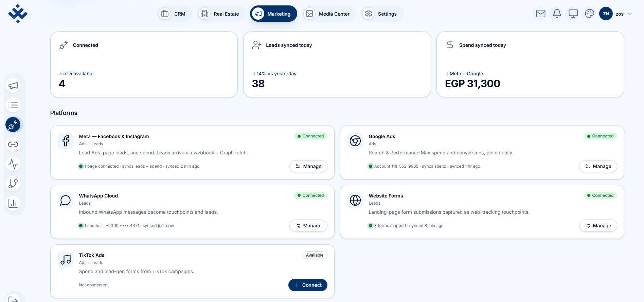
Task: Click the Connected badge on Website Forms card
Action: [x=600, y=195]
